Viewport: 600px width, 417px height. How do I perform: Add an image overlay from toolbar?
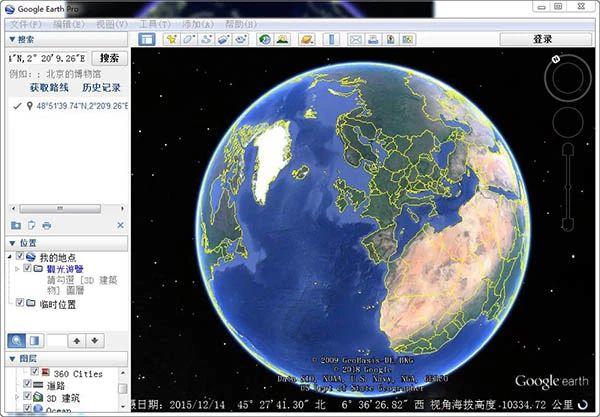[224, 39]
